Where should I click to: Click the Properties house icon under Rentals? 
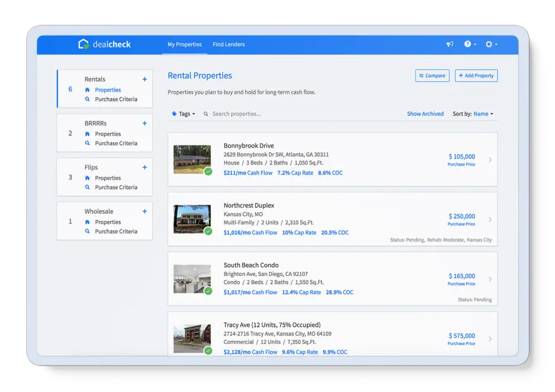(x=88, y=89)
